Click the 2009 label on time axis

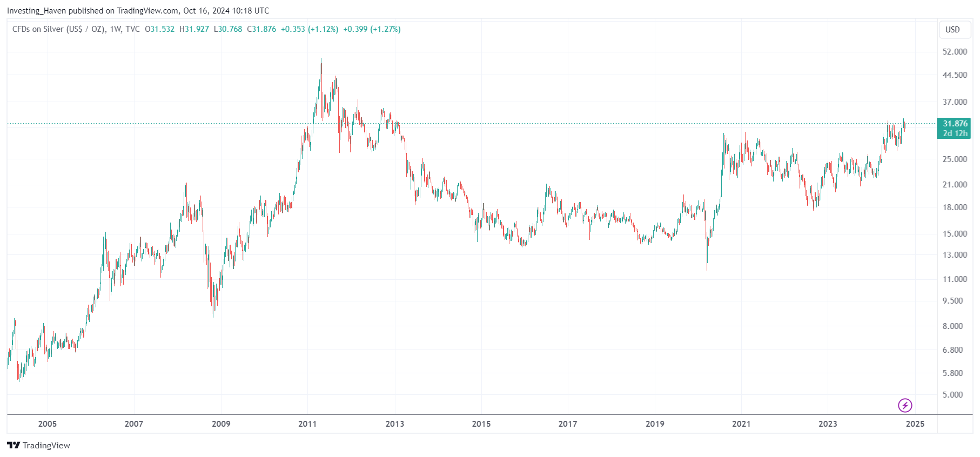click(x=221, y=424)
